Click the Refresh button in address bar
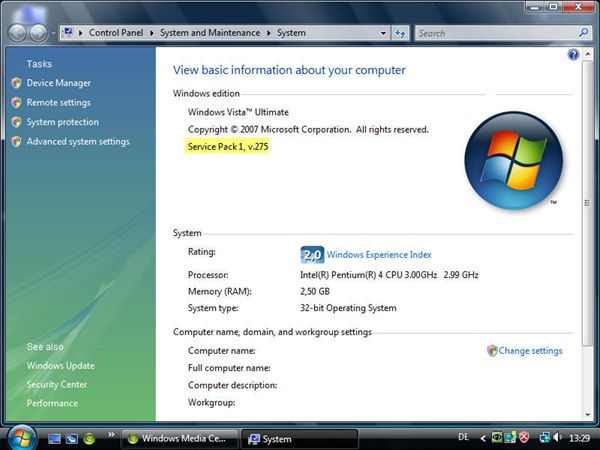600x450 pixels. (400, 33)
